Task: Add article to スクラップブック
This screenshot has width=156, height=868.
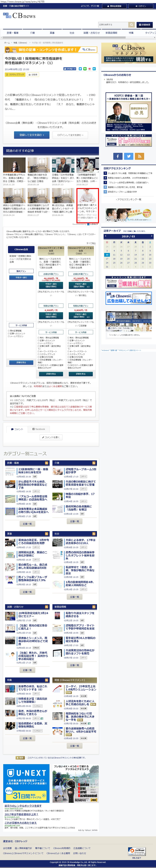Action: (15, 75)
